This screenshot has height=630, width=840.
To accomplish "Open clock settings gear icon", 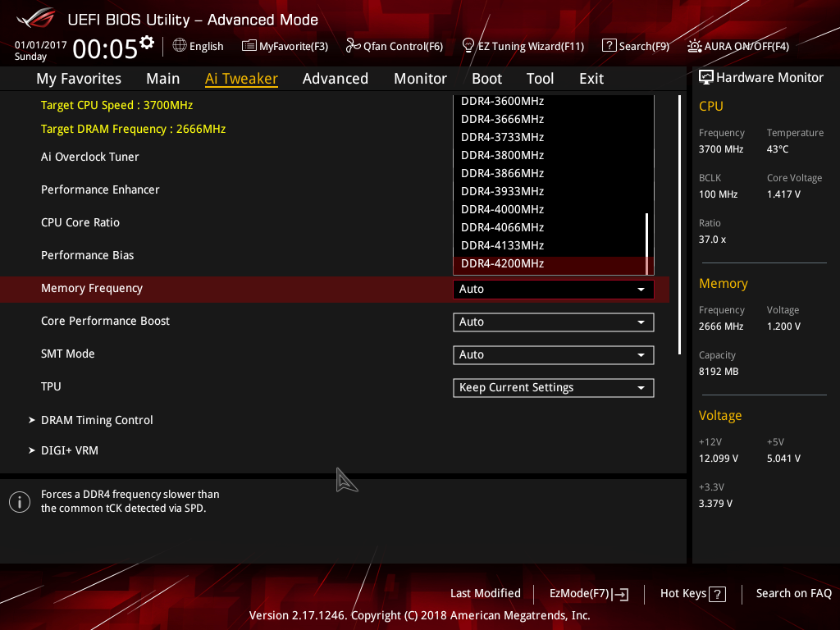I will pos(147,43).
